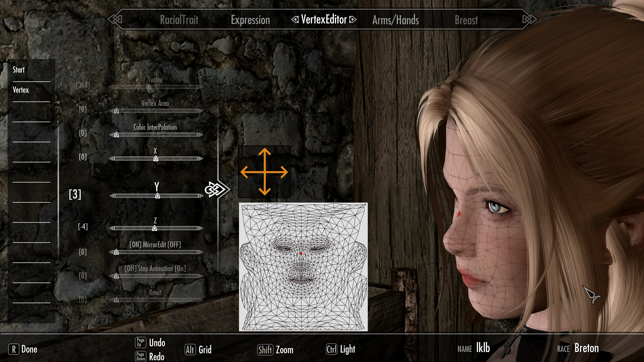The width and height of the screenshot is (644, 362).
Task: Increase Y slider with right arrow
Action: [201, 196]
